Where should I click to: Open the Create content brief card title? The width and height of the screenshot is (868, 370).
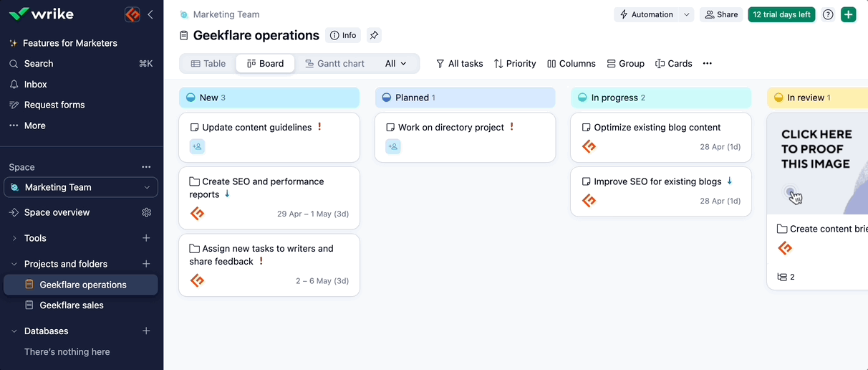pyautogui.click(x=829, y=229)
